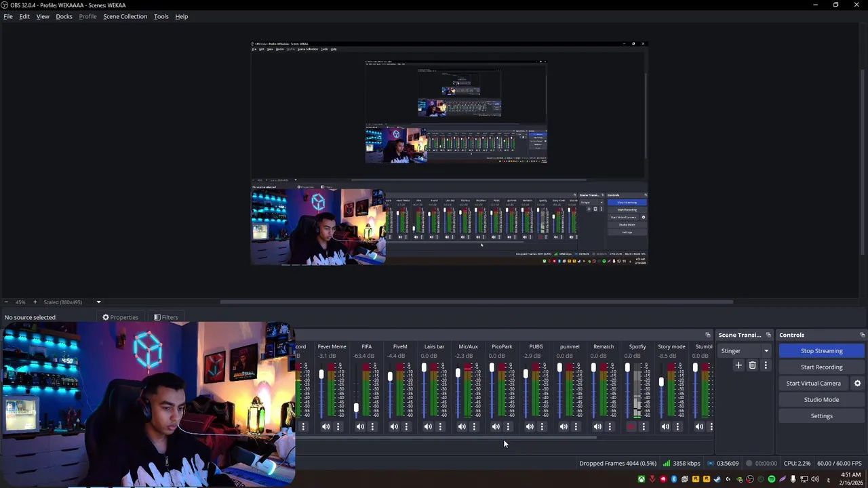Open the preview scaling dropdown arrow
Viewport: 868px width, 488px height.
click(x=98, y=302)
